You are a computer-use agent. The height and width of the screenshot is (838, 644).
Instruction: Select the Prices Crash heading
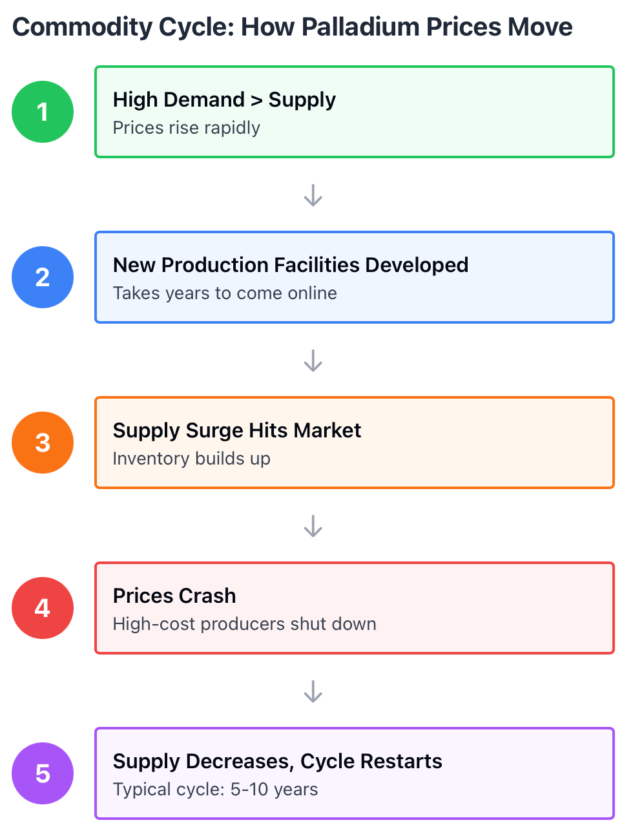coord(174,596)
